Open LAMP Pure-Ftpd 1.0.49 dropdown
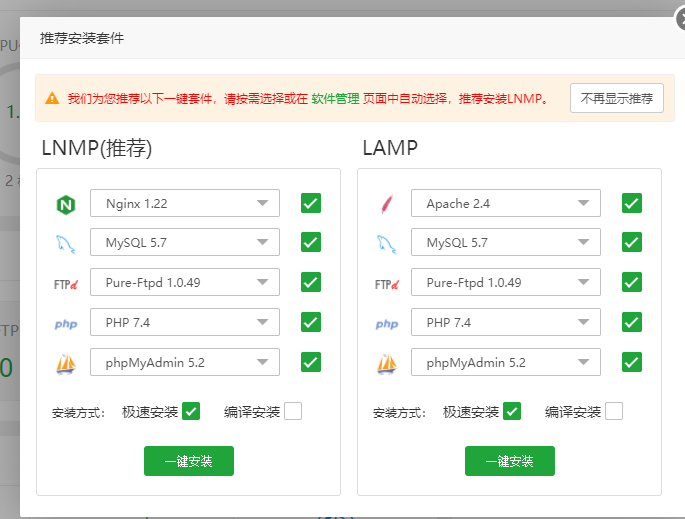This screenshot has width=685, height=519. [x=506, y=282]
